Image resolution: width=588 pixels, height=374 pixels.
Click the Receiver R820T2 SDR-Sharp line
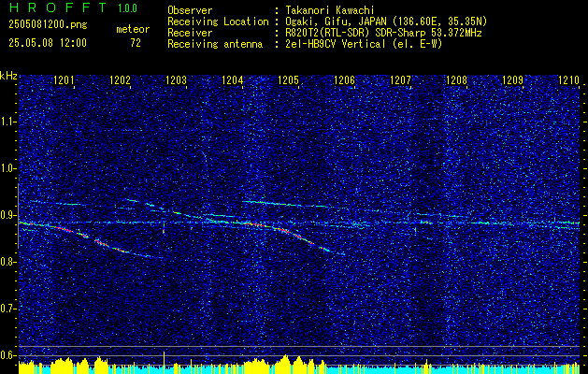383,33
